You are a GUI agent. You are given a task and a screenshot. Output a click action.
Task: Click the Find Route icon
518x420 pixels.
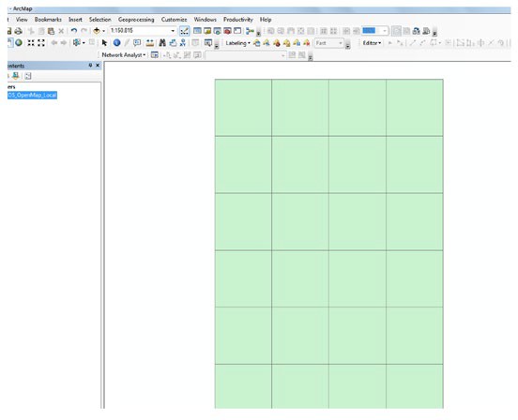tap(173, 42)
